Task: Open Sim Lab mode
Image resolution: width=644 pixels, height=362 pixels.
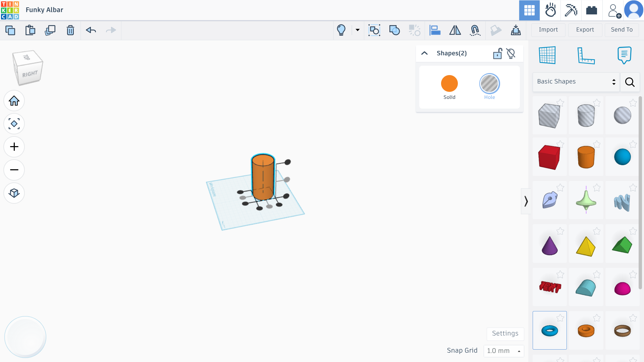Action: point(550,10)
